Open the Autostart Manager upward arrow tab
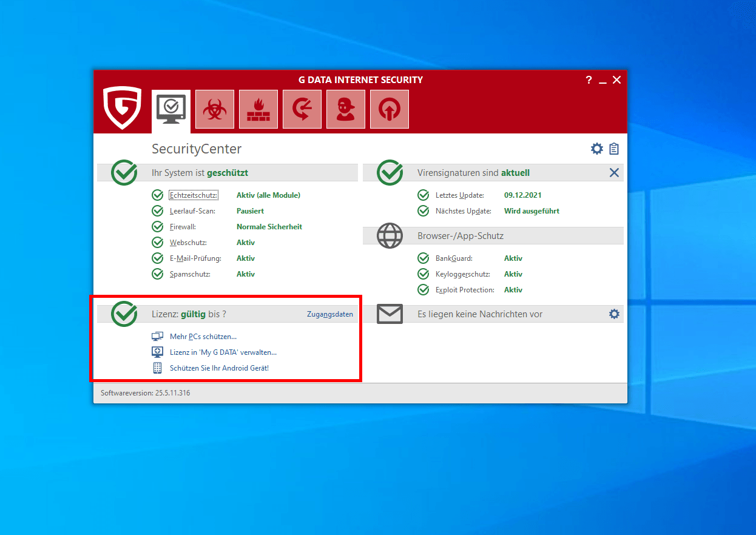The width and height of the screenshot is (756, 535). click(389, 109)
